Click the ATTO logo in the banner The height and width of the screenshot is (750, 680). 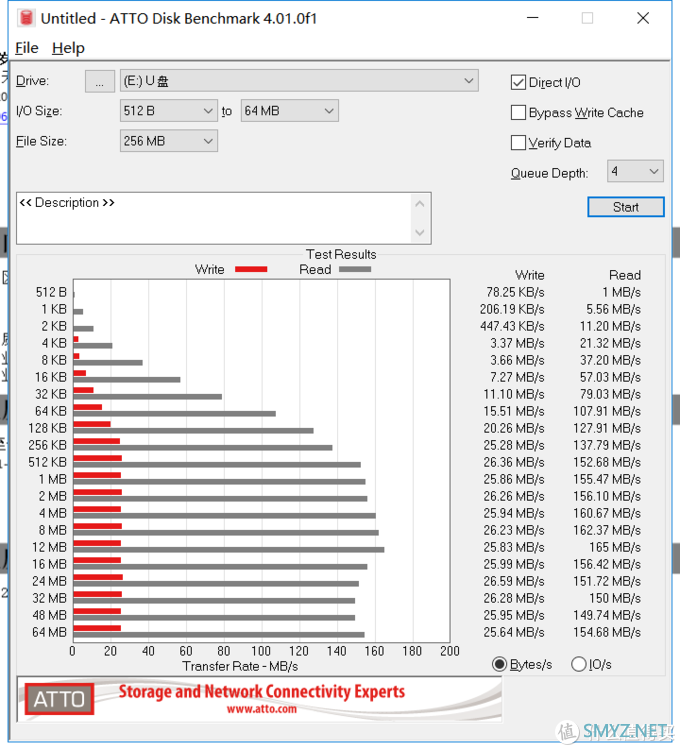tap(59, 699)
